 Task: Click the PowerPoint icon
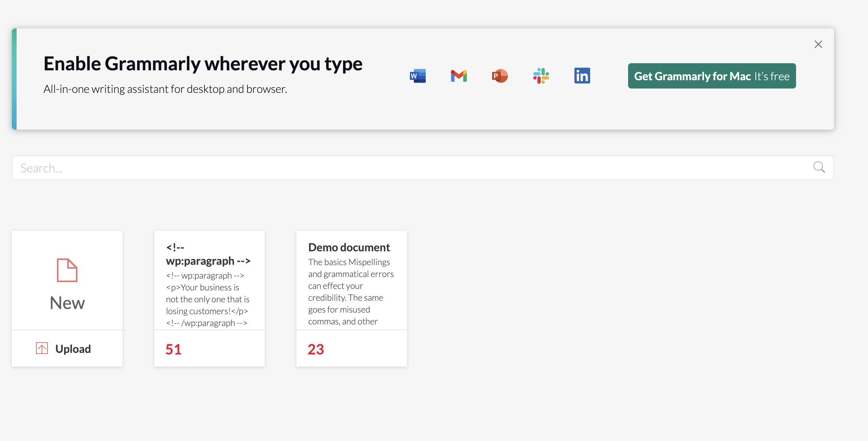tap(499, 75)
